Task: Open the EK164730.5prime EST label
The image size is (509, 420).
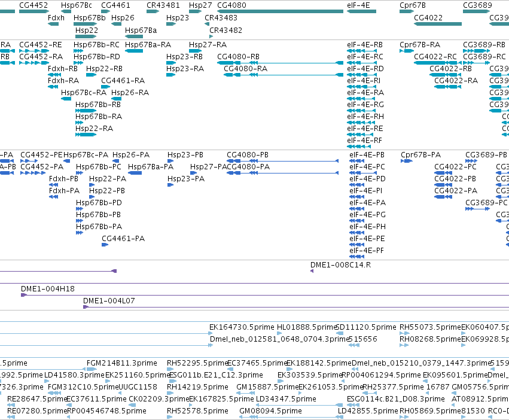Action: pyautogui.click(x=242, y=327)
